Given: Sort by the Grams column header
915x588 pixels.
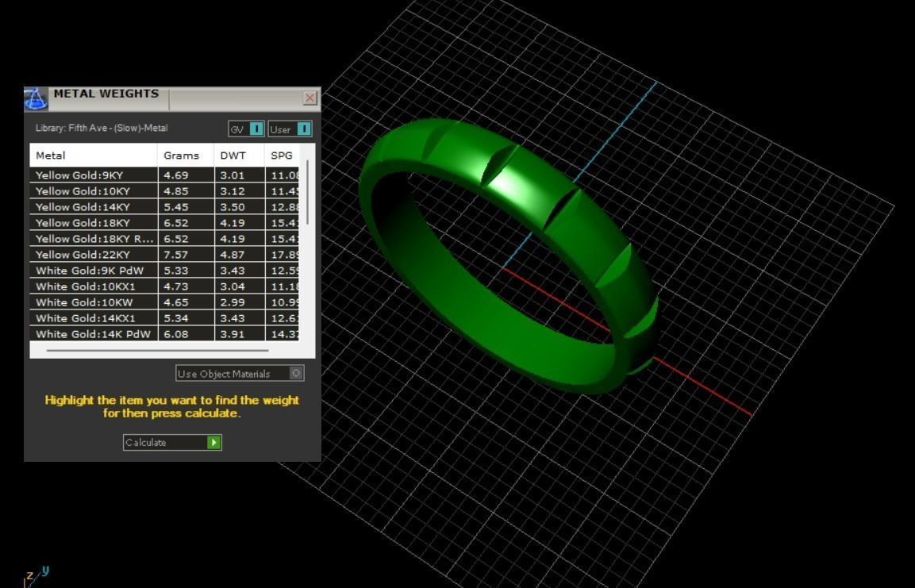Looking at the screenshot, I should 186,156.
